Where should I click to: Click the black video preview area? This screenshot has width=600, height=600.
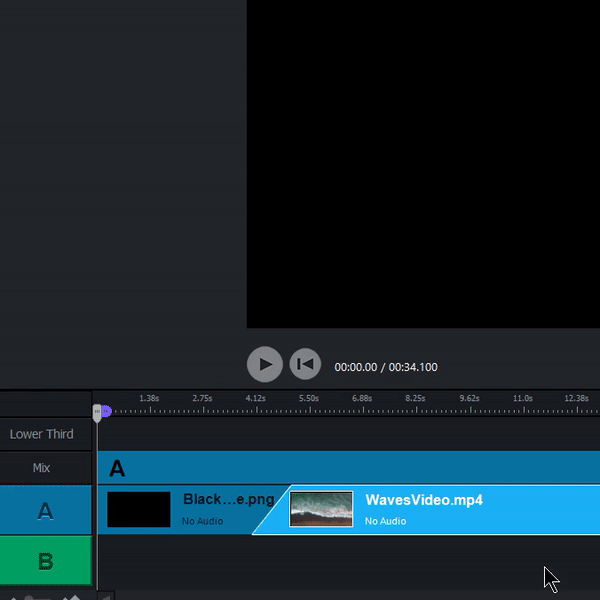[423, 164]
